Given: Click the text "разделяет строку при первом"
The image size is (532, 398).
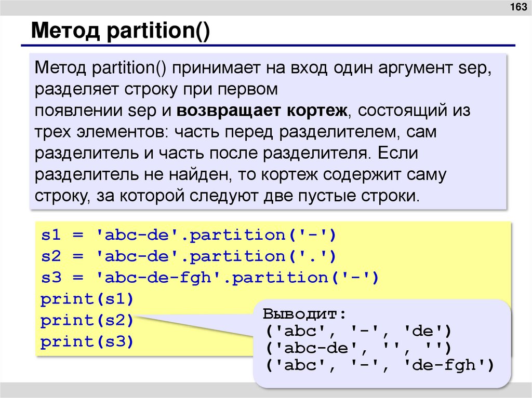Looking at the screenshot, I should (x=157, y=89).
